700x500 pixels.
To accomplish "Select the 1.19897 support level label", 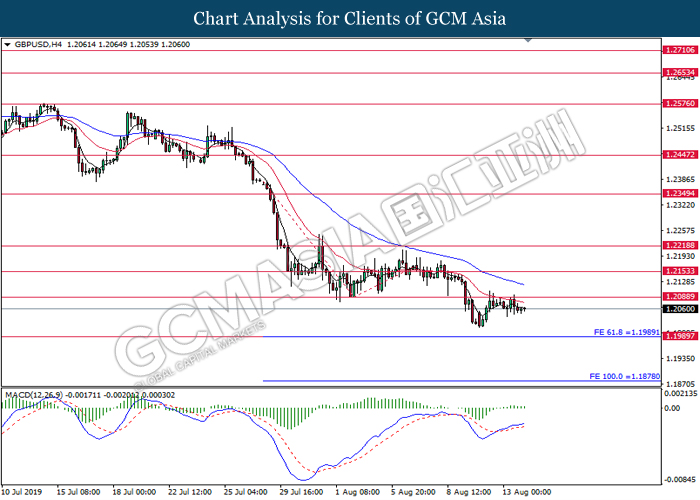I will point(680,336).
